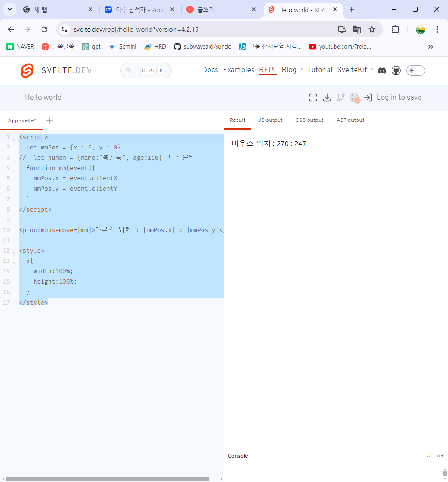Open the Examples navigation link

click(x=238, y=70)
